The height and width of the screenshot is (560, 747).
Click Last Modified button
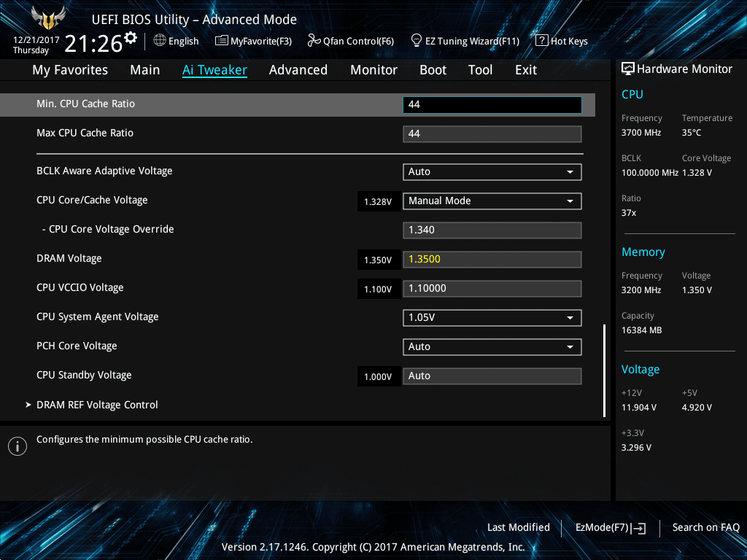click(519, 528)
